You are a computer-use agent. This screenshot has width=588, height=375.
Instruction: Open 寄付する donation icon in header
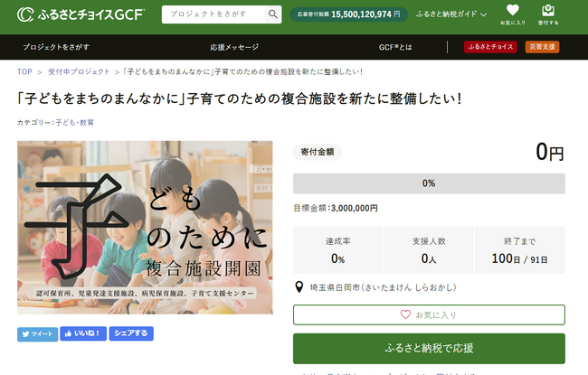point(548,14)
